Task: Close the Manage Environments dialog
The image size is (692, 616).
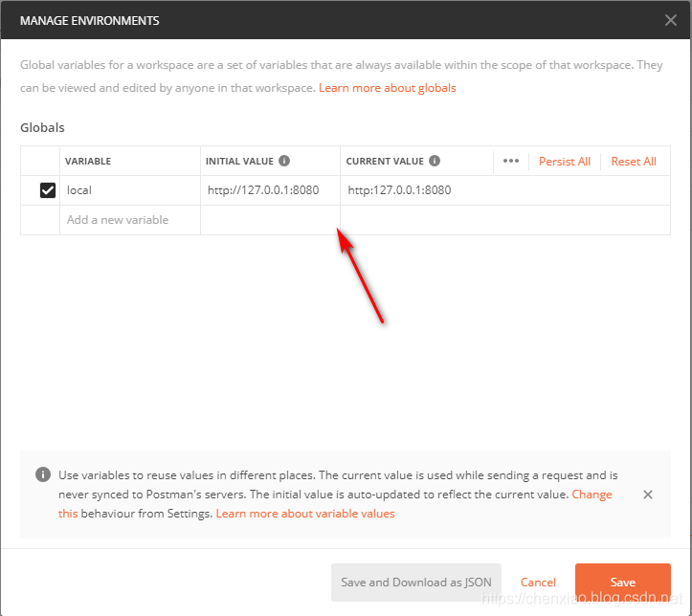Action: 670,20
